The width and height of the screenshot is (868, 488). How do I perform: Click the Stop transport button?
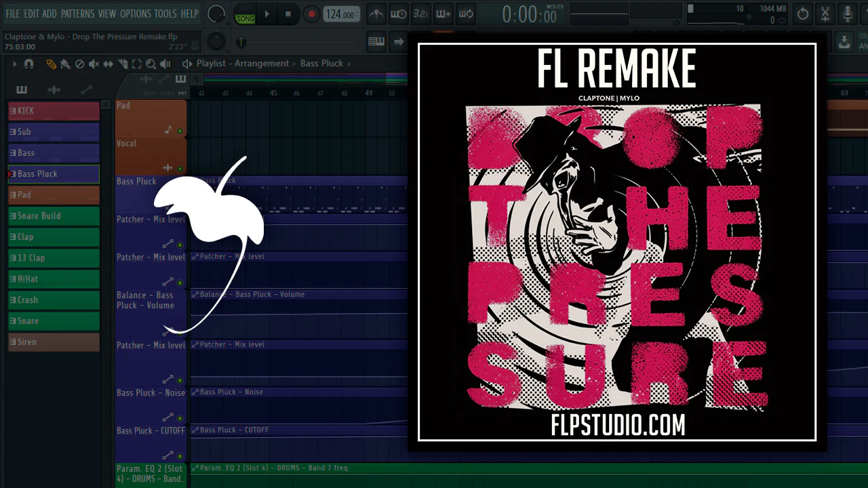(288, 14)
